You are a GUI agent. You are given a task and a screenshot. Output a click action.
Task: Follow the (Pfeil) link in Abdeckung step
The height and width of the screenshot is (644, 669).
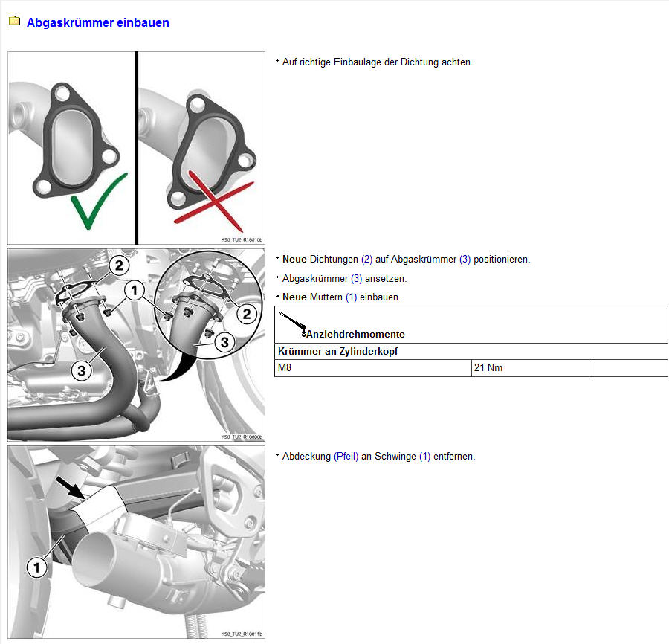(346, 456)
